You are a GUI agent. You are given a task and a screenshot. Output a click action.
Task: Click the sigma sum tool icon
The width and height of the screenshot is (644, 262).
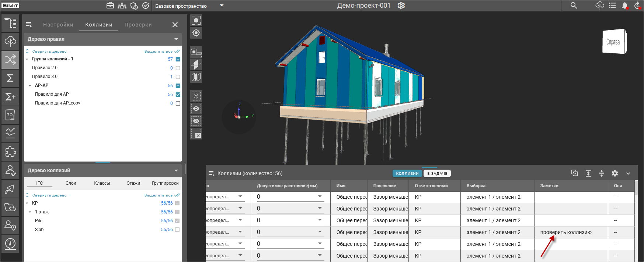(10, 78)
